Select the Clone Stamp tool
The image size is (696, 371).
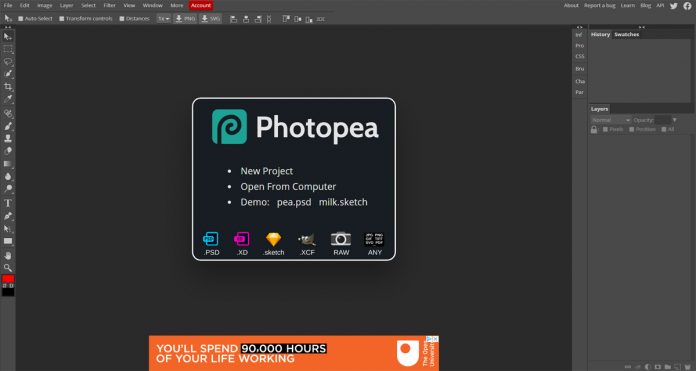click(x=8, y=138)
